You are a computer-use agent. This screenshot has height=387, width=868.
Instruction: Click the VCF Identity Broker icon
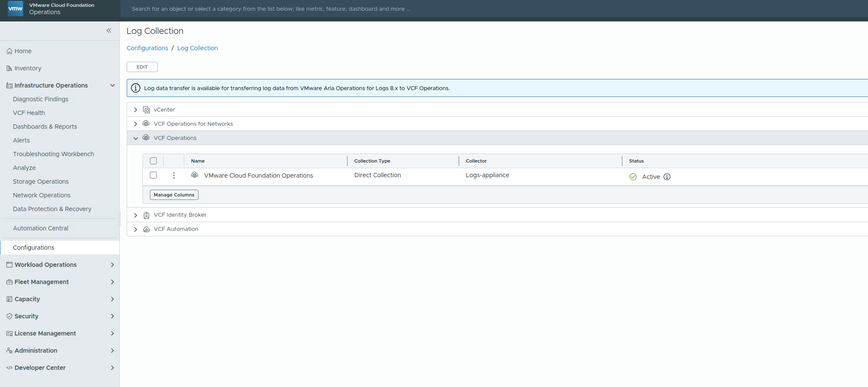(x=146, y=215)
